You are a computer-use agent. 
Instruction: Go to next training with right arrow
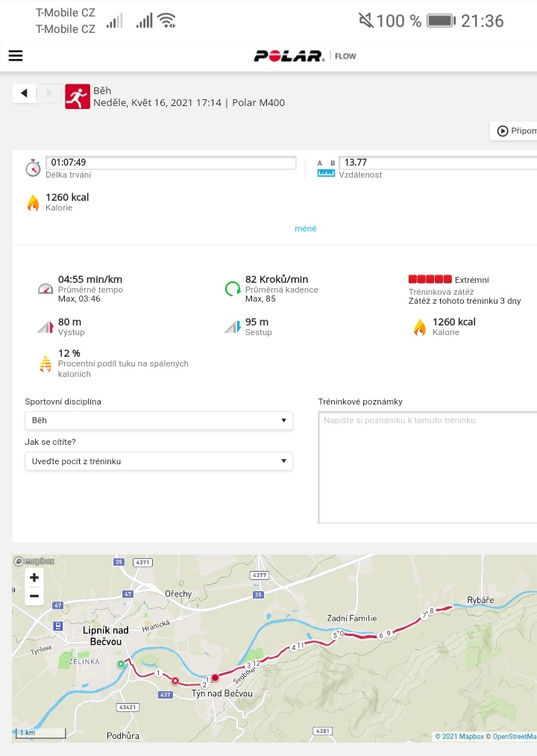[x=49, y=93]
